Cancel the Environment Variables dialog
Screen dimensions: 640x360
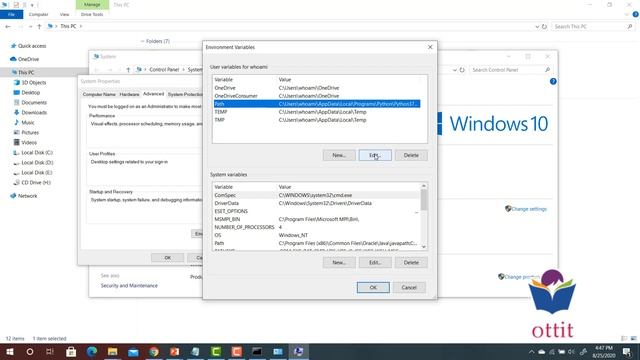click(x=409, y=287)
